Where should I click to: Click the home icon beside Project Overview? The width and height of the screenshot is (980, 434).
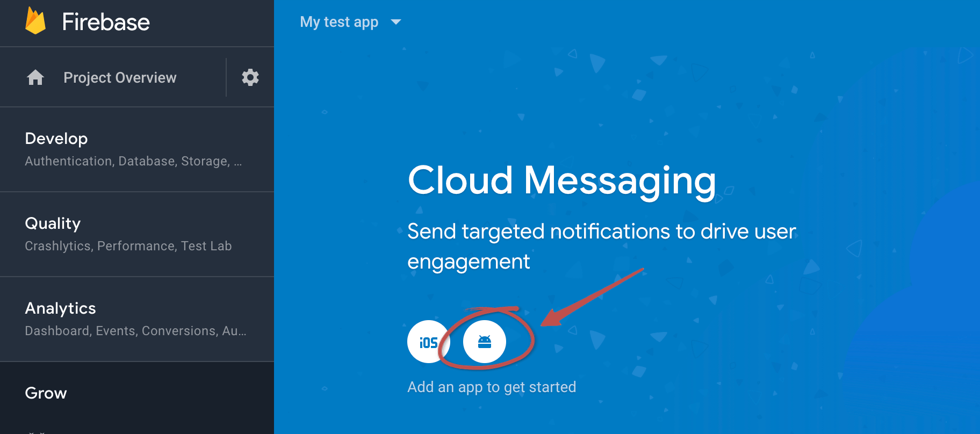tap(35, 78)
